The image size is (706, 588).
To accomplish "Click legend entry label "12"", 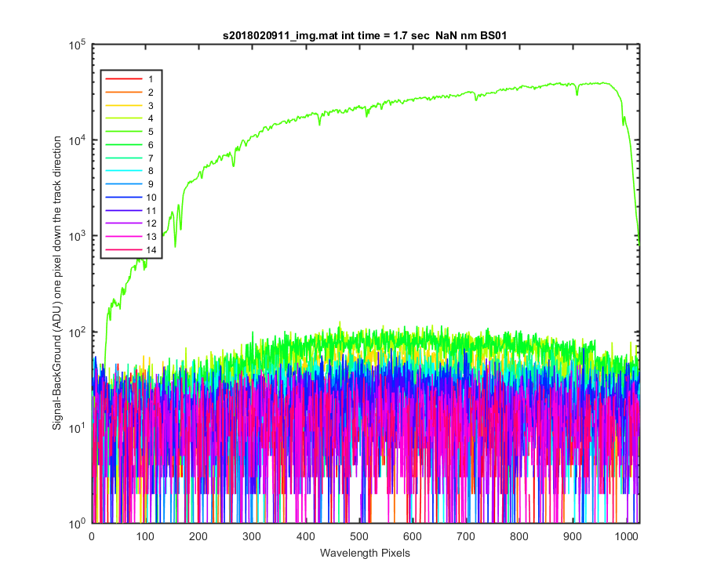I will pyautogui.click(x=151, y=223).
